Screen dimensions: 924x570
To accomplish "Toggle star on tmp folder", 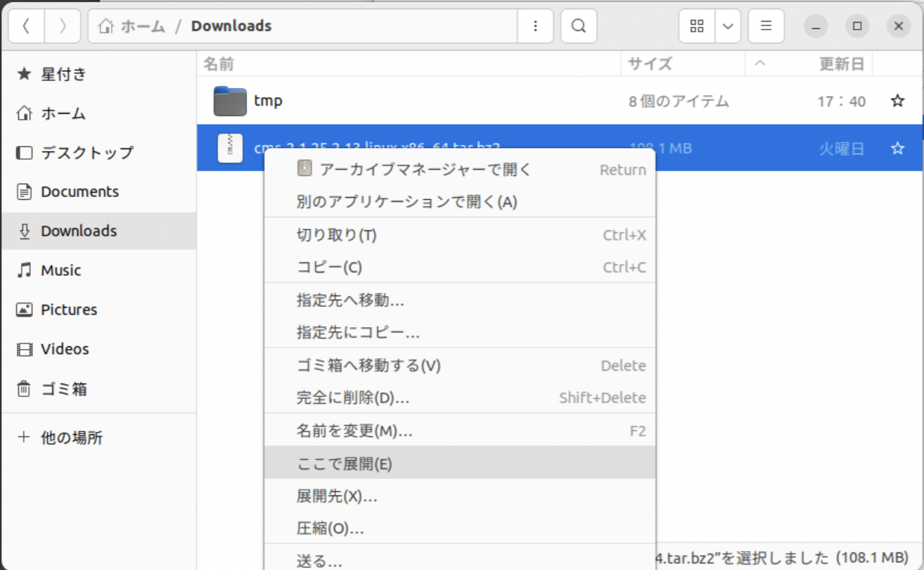I will pyautogui.click(x=897, y=101).
